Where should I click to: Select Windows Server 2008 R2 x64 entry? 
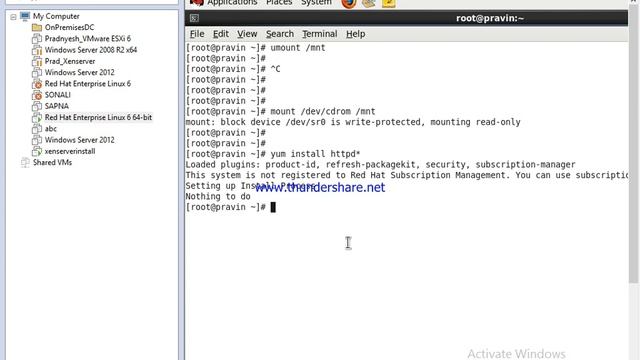coord(91,50)
